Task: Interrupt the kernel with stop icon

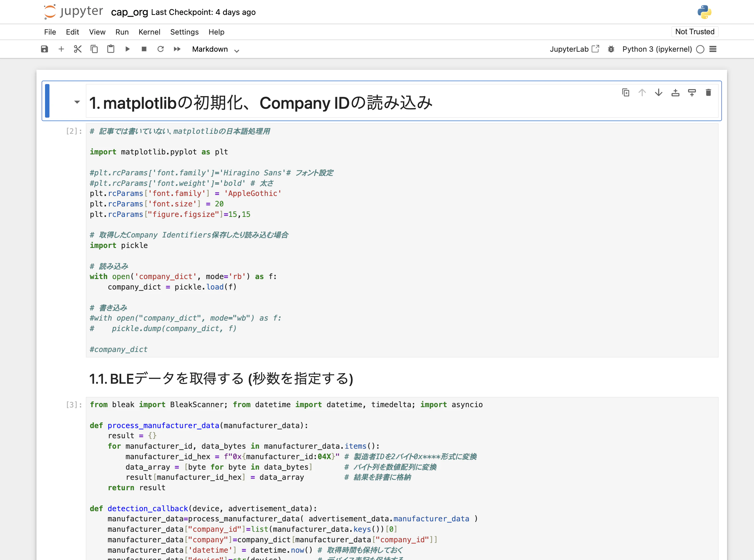Action: (144, 49)
